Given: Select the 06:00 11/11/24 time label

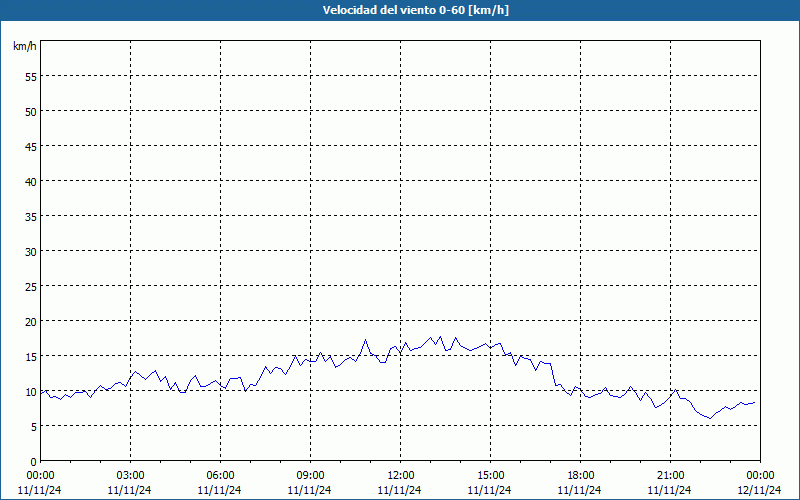Looking at the screenshot, I should (220, 483).
